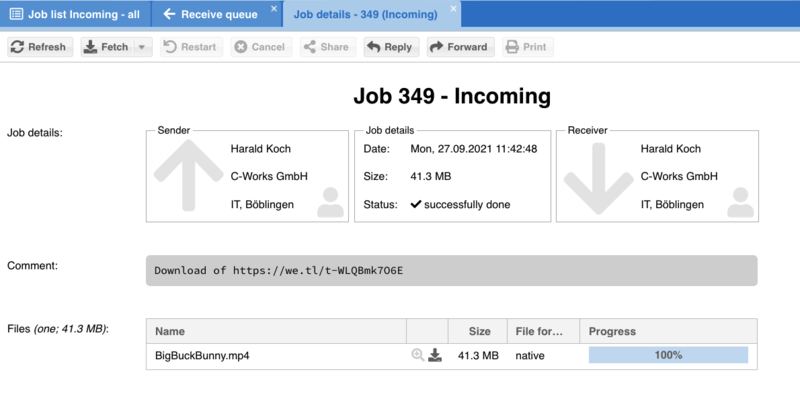This screenshot has width=800, height=413.
Task: Click the Fetch download button
Action: [x=107, y=47]
